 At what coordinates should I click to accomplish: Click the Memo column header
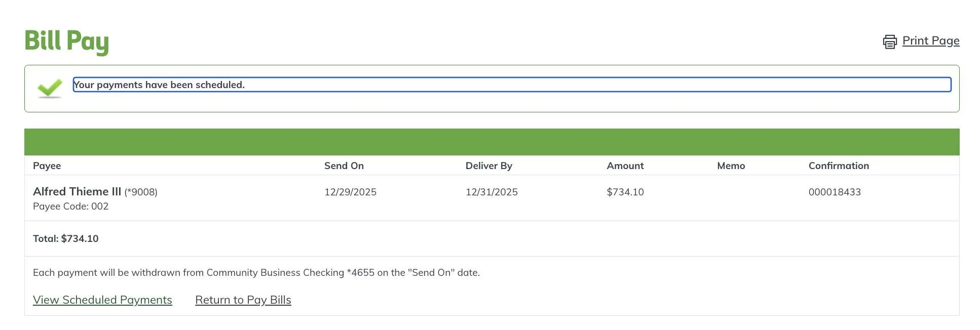731,166
